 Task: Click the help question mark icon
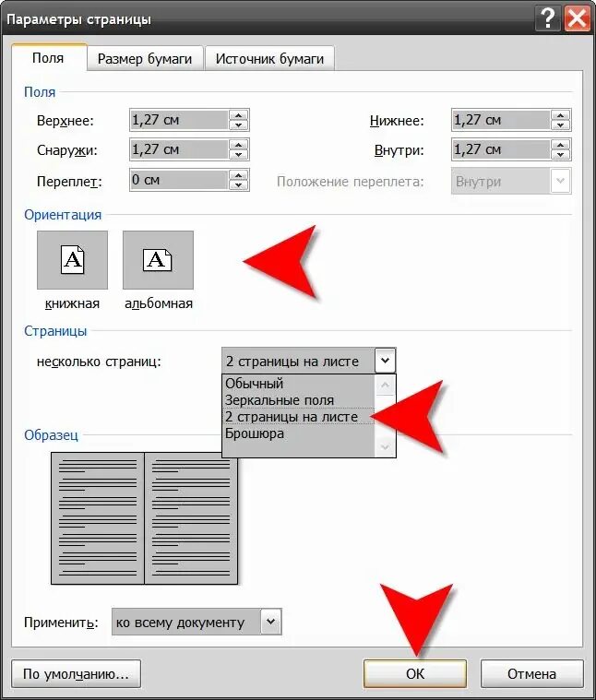click(547, 18)
